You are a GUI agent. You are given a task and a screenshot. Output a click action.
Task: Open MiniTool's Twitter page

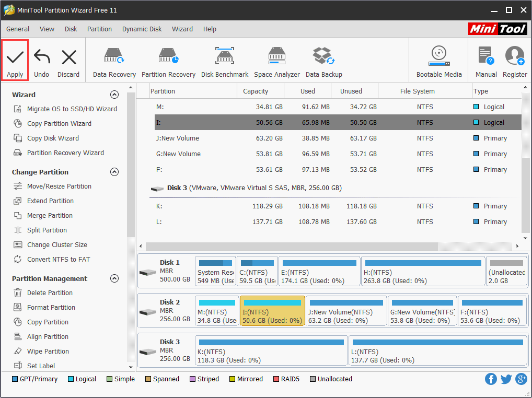point(506,379)
